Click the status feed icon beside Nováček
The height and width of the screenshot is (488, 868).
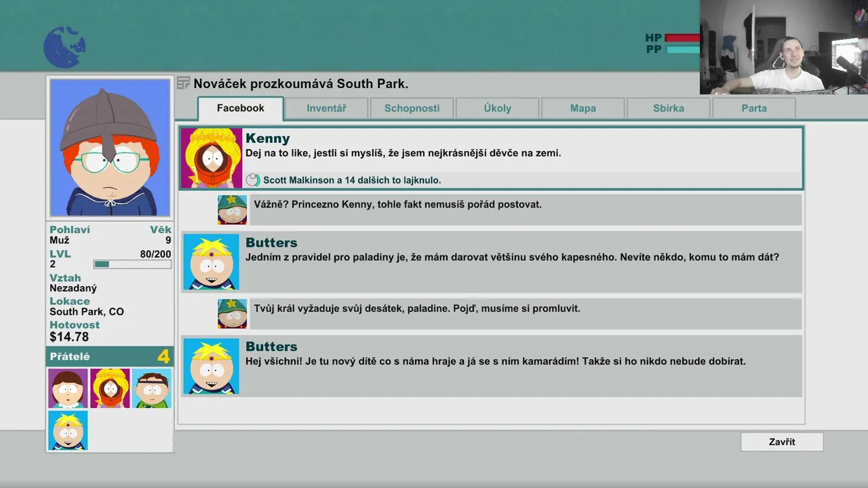click(183, 83)
